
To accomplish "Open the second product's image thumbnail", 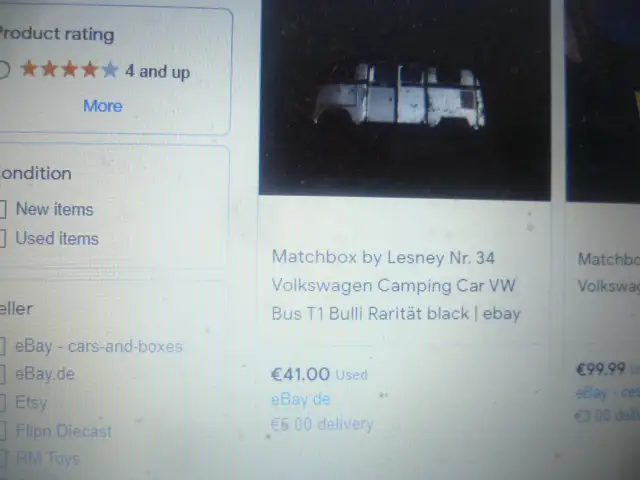I will [603, 100].
